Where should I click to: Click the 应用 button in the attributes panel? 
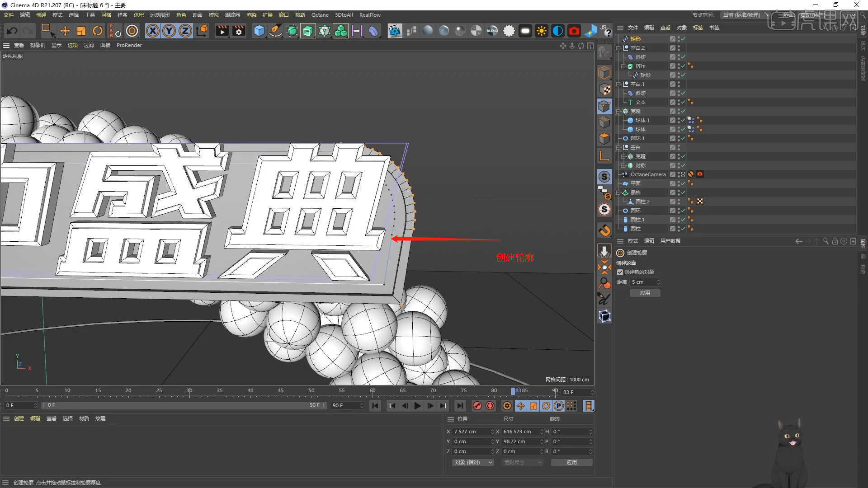tap(645, 293)
